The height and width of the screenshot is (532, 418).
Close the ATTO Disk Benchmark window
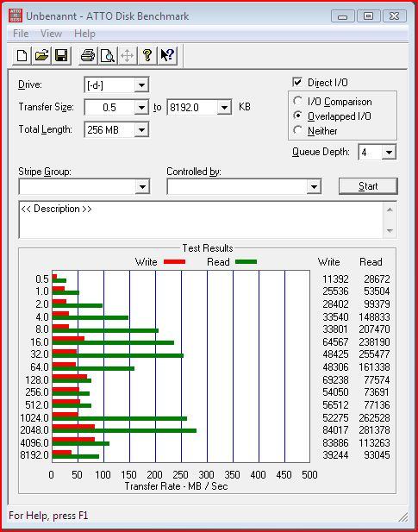[394, 16]
